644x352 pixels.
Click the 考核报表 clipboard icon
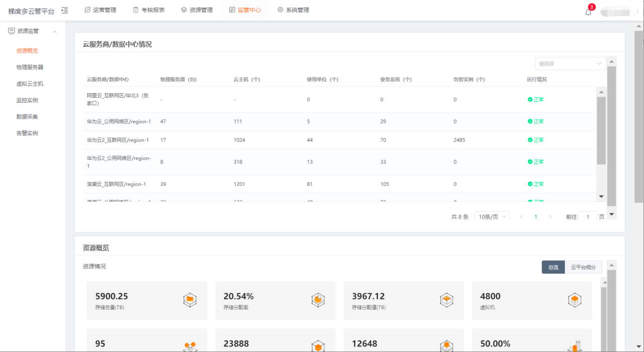point(136,10)
